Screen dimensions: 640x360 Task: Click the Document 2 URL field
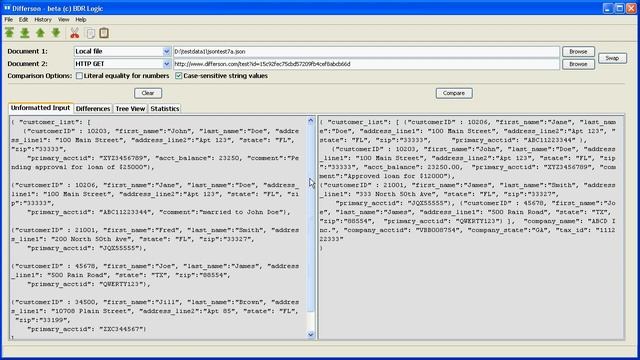point(366,64)
